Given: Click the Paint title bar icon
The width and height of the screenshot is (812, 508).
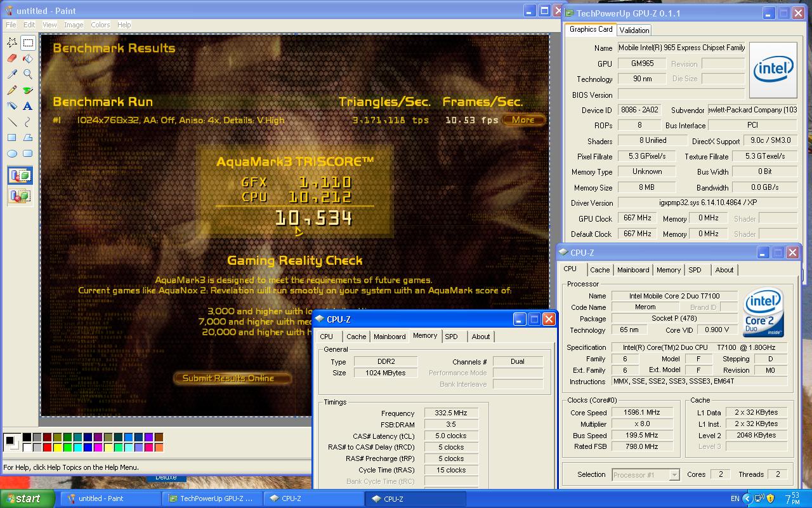Looking at the screenshot, I should 8,10.
